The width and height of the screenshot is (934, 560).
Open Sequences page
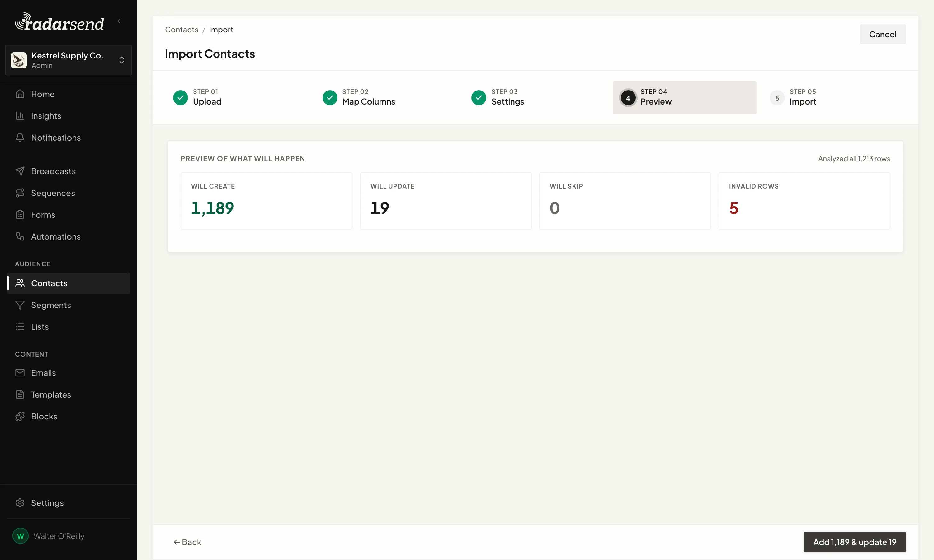pyautogui.click(x=68, y=193)
